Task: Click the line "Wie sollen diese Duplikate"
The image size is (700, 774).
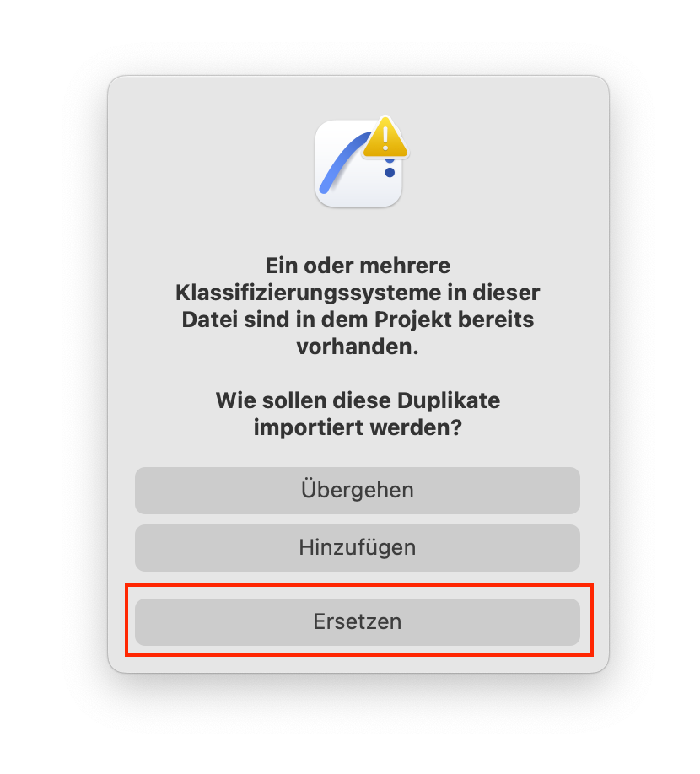Action: (x=358, y=400)
